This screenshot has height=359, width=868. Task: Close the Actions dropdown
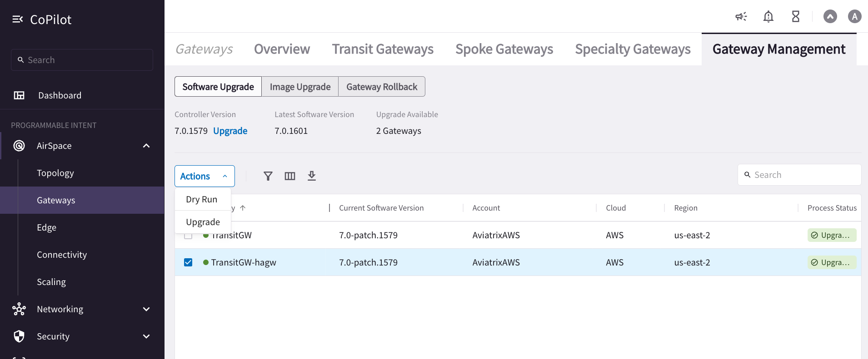click(x=205, y=176)
